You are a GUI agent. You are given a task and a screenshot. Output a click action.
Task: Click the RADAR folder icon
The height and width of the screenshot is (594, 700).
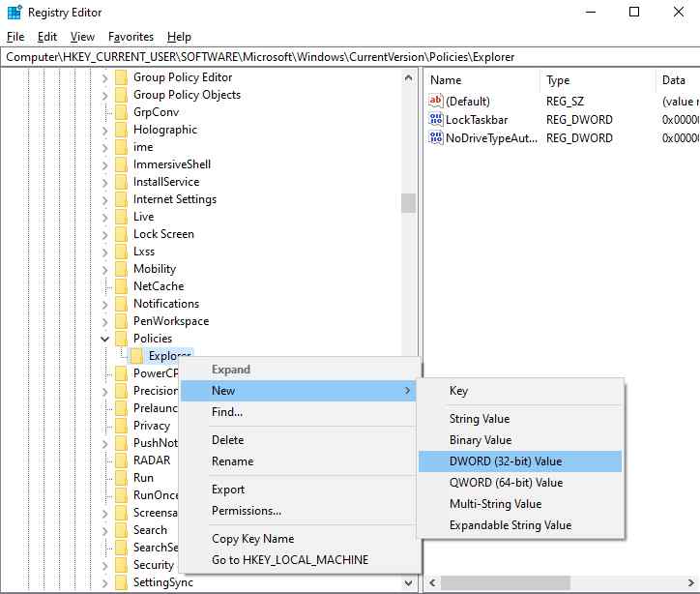pos(122,460)
